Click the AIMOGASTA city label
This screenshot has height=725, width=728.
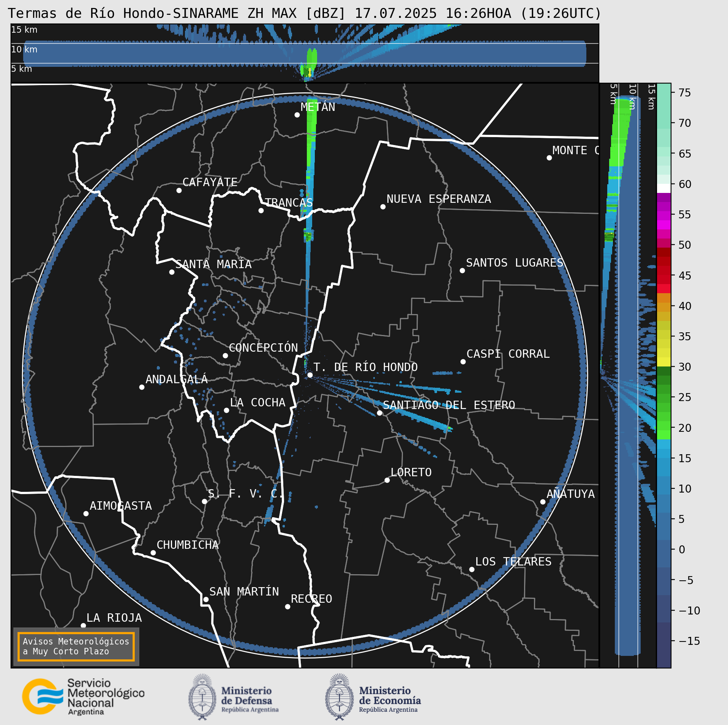coord(121,506)
